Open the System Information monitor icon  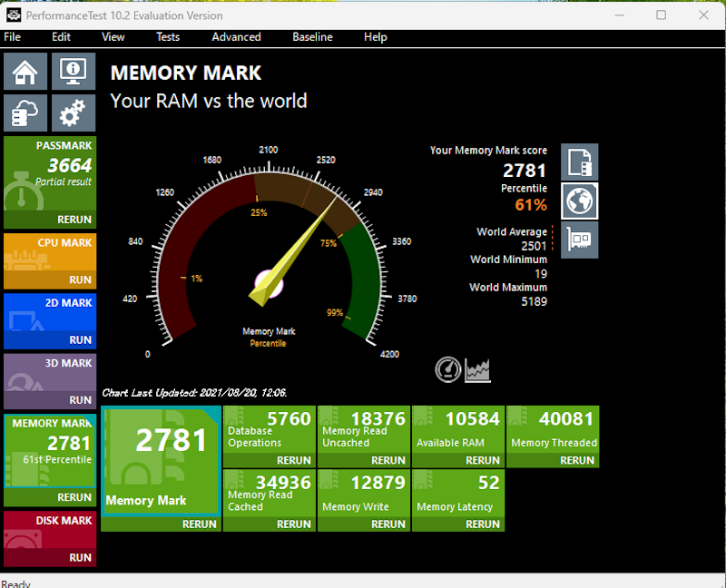pyautogui.click(x=74, y=72)
